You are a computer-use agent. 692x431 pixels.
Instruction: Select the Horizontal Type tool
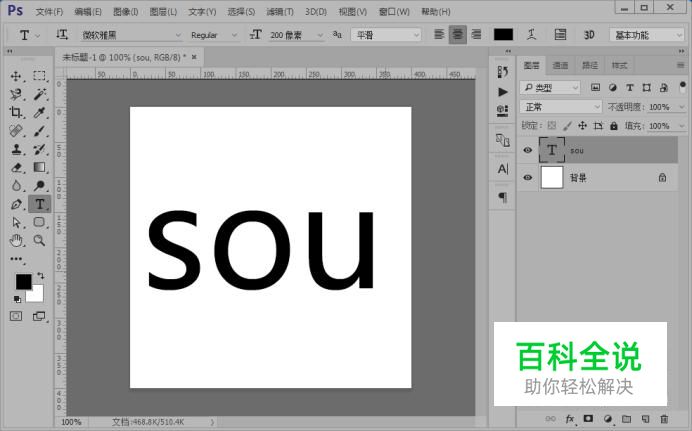click(x=40, y=204)
